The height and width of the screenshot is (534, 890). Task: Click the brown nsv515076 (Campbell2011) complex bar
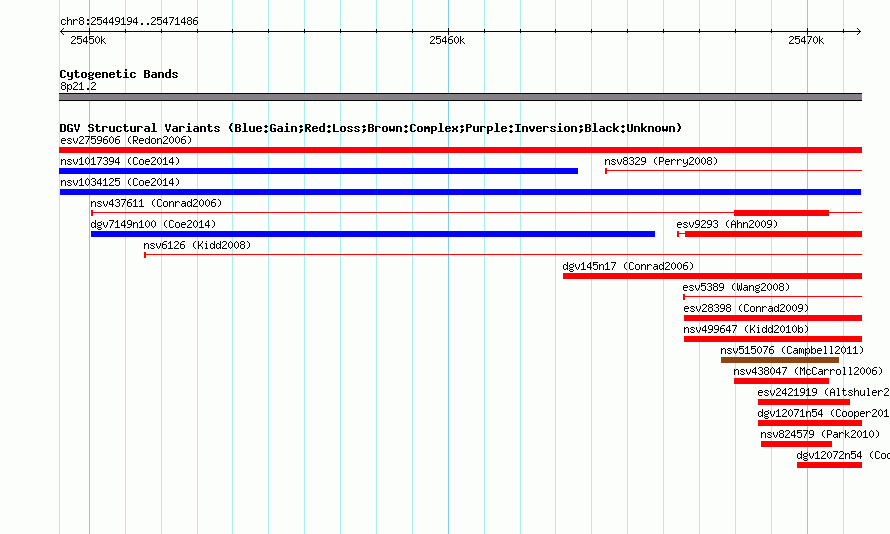tap(780, 360)
